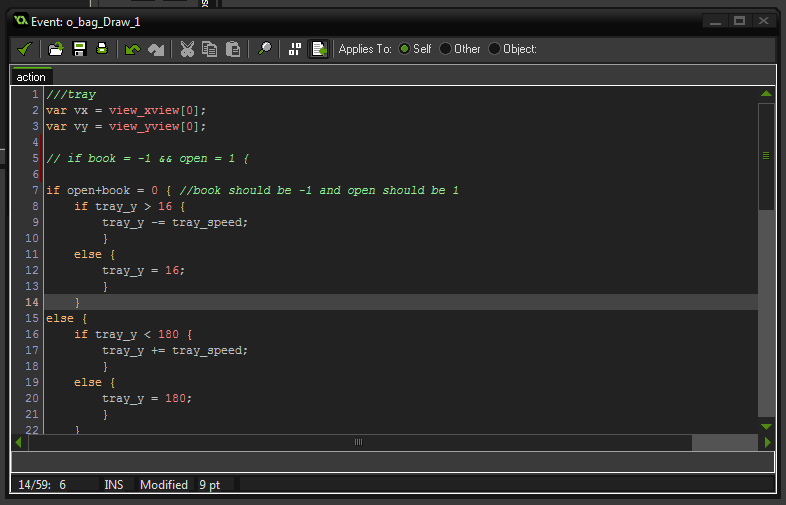
Task: Click 'view_xview[0]' on line 2
Action: pos(156,110)
